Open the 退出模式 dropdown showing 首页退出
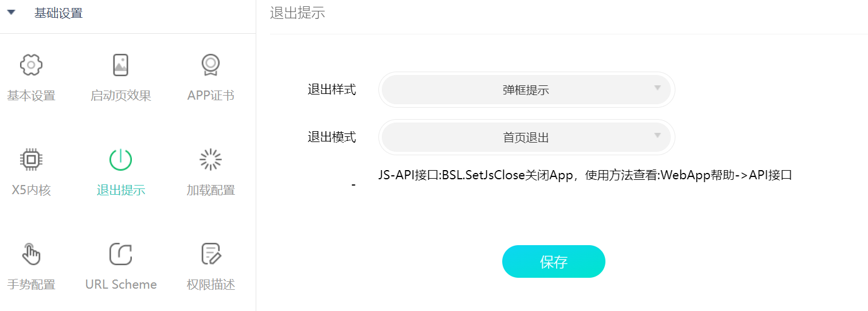The width and height of the screenshot is (868, 311). click(526, 137)
